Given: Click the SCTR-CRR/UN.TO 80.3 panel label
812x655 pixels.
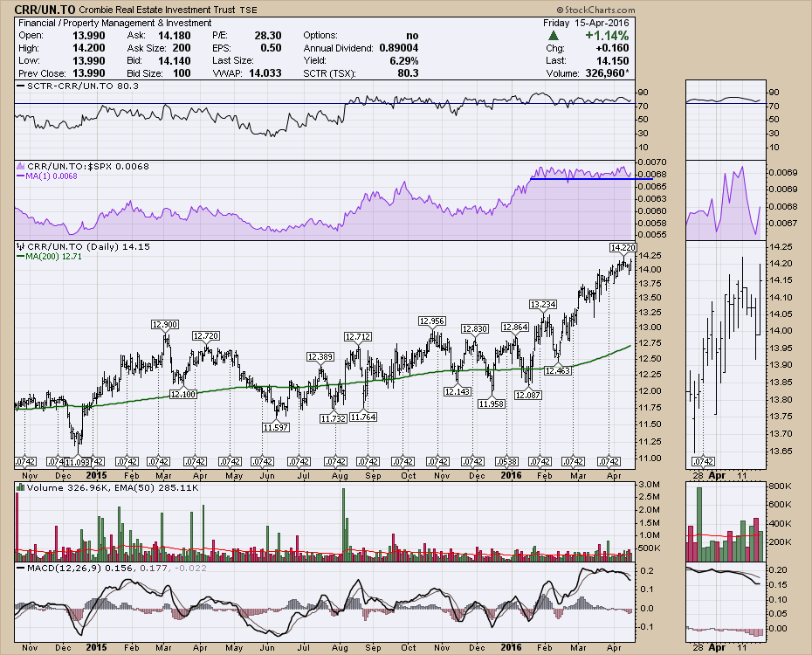Looking at the screenshot, I should click(x=83, y=86).
